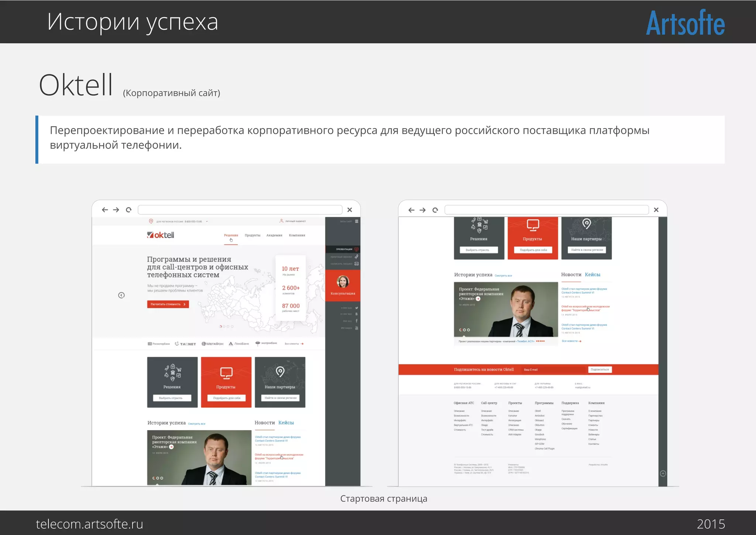This screenshot has height=535, width=756.
Task: Switch to Кейсы tab in left mockup
Action: pyautogui.click(x=286, y=423)
